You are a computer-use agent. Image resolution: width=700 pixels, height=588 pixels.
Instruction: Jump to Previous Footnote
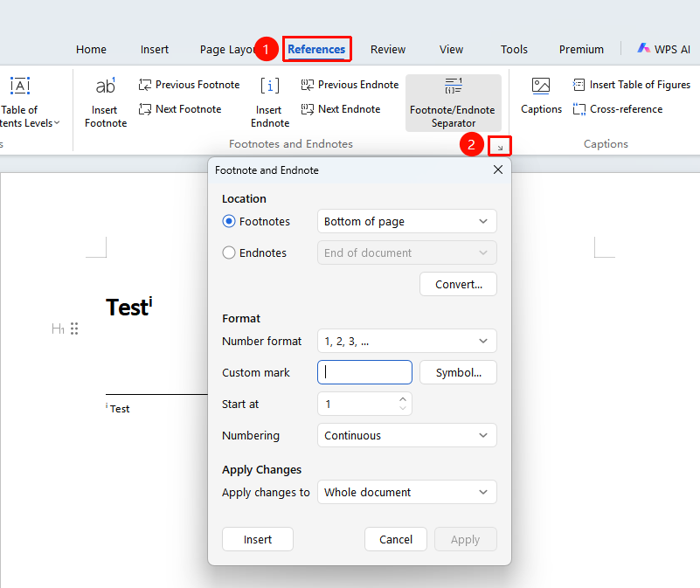[x=190, y=85]
